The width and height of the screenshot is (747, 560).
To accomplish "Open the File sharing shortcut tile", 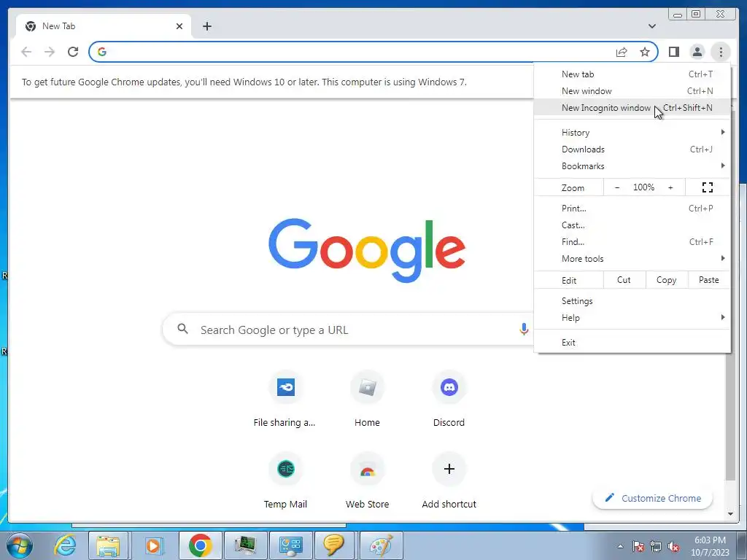I will tap(285, 400).
